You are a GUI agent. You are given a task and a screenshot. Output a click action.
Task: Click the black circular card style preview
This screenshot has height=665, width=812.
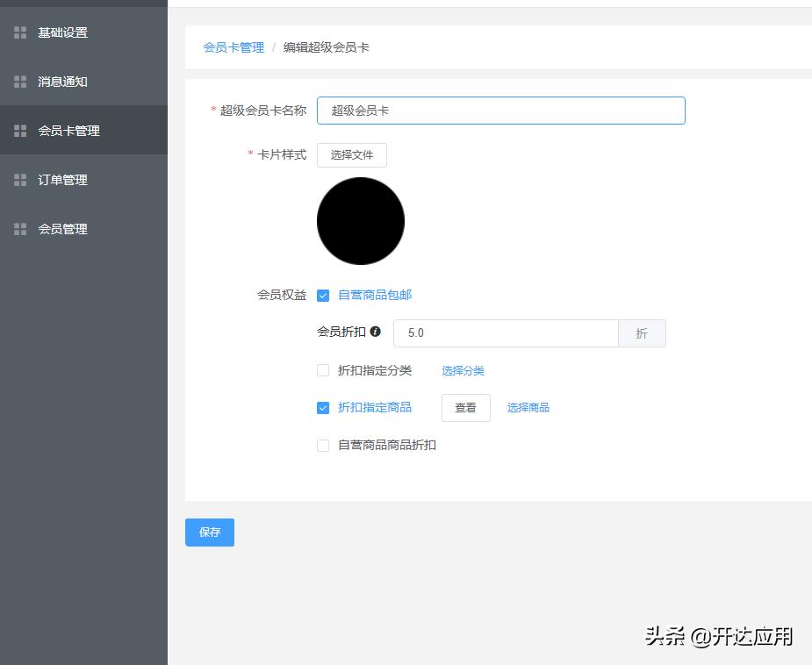click(360, 220)
